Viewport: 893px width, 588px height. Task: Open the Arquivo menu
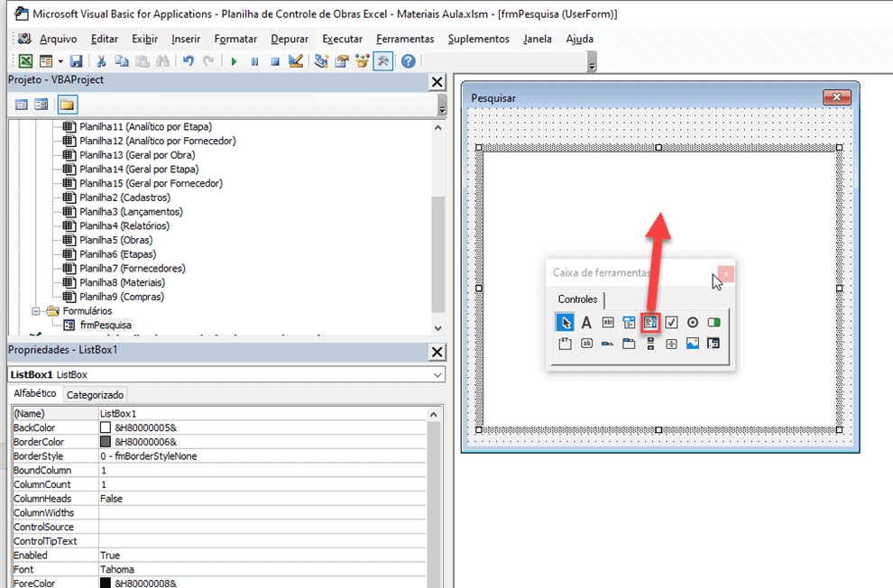click(x=58, y=40)
